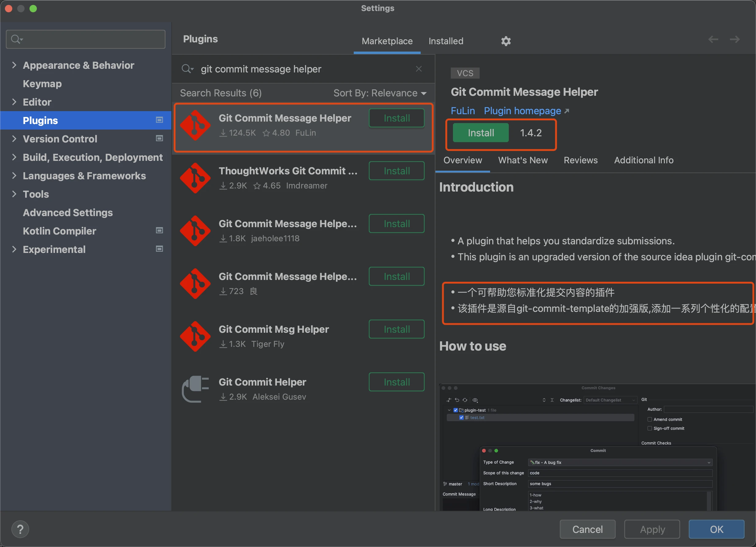
Task: Click the forward navigation arrow
Action: click(734, 40)
